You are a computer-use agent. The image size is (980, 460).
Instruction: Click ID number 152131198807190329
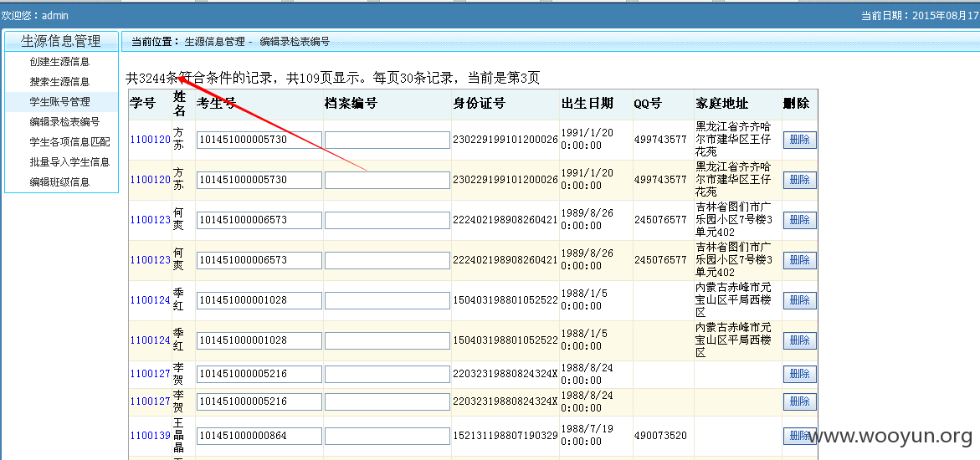click(505, 436)
